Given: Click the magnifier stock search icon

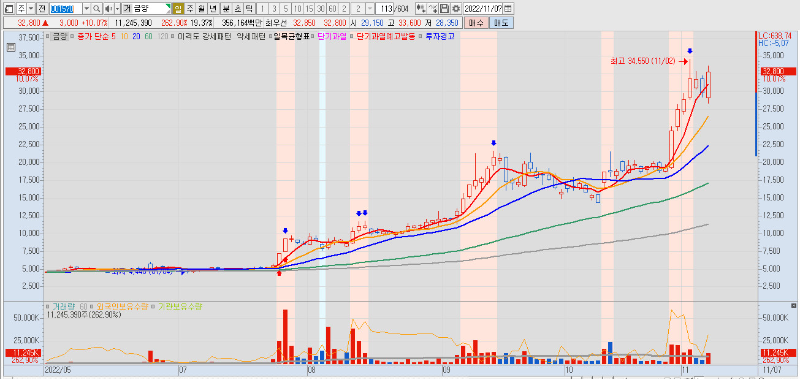Looking at the screenshot, I should (96, 9).
